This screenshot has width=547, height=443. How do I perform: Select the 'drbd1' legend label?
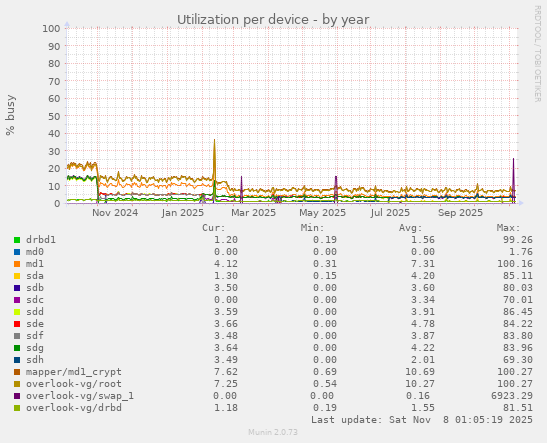click(41, 240)
